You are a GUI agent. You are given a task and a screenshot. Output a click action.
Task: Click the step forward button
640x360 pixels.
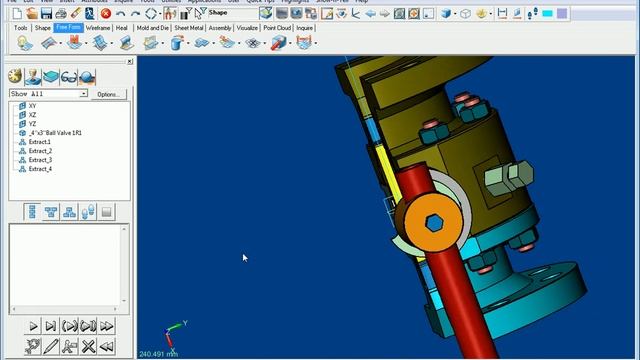(51, 326)
